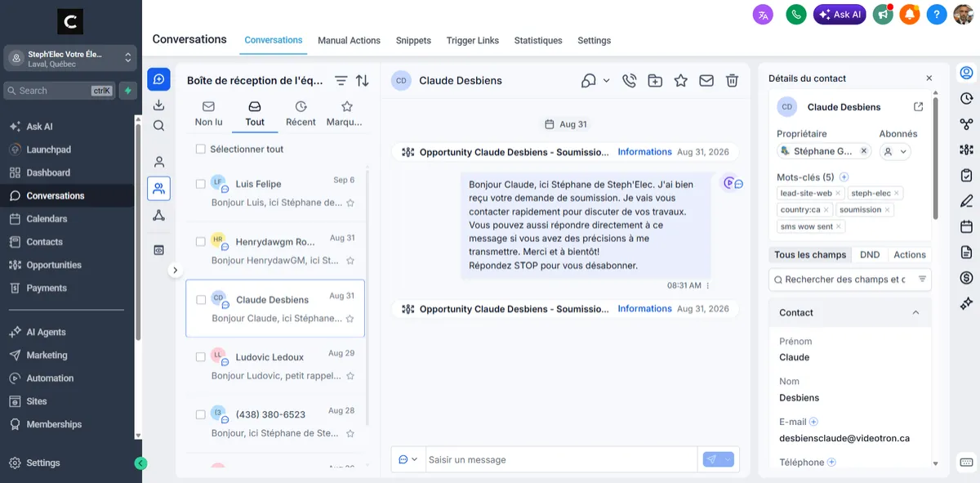Click the Saisir un message input field
980x483 pixels.
click(x=560, y=459)
